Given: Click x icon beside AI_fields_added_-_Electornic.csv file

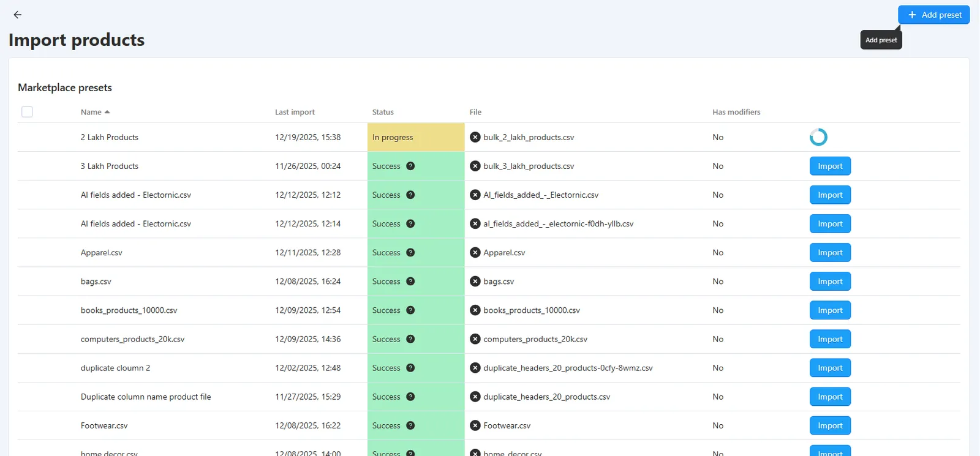Looking at the screenshot, I should 475,195.
